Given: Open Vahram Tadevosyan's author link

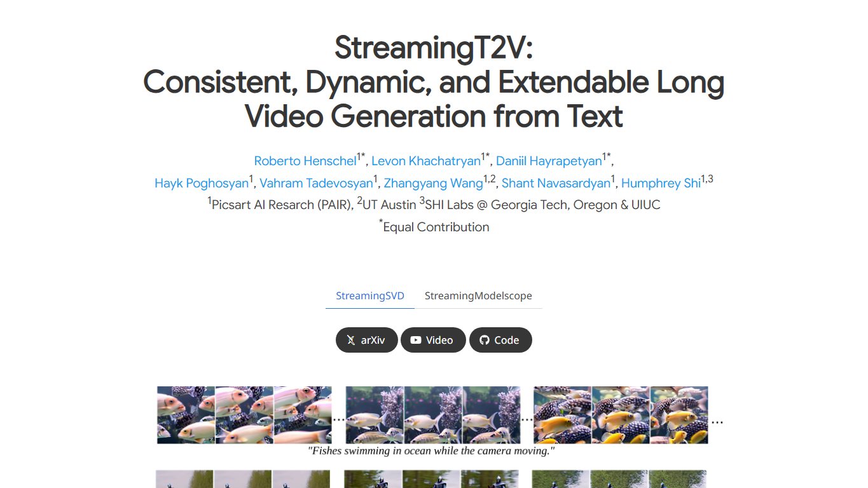Looking at the screenshot, I should (316, 184).
